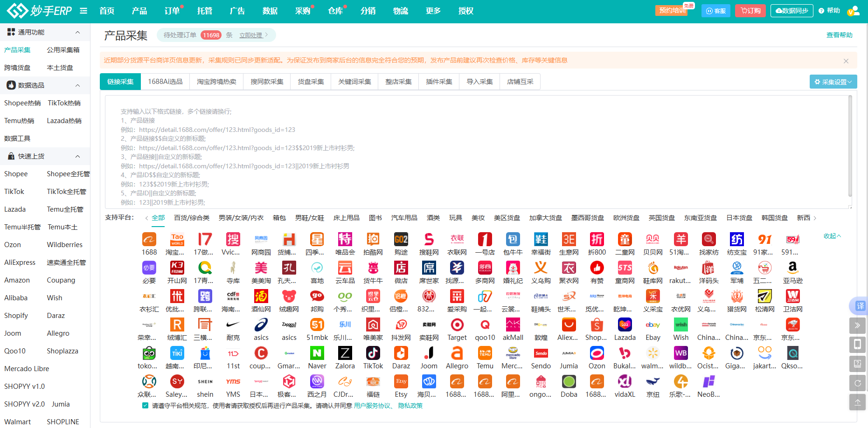Dismiss the orange notice banner

(846, 61)
